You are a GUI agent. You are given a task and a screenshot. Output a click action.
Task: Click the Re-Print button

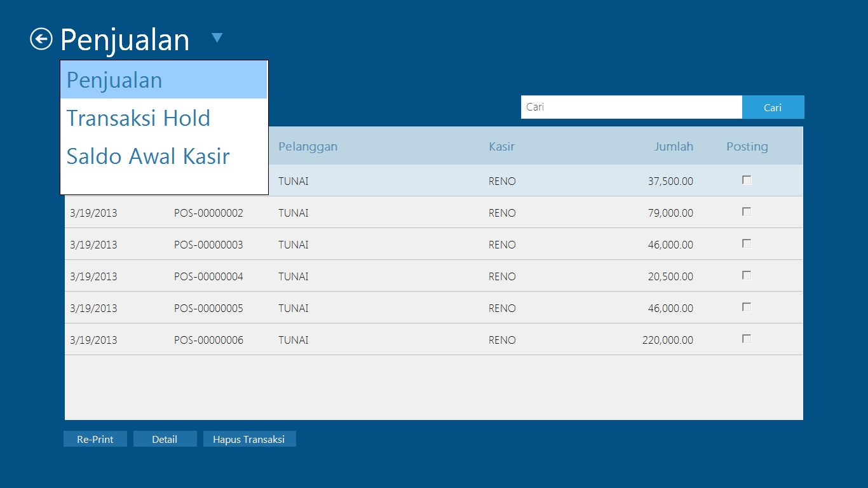[95, 439]
